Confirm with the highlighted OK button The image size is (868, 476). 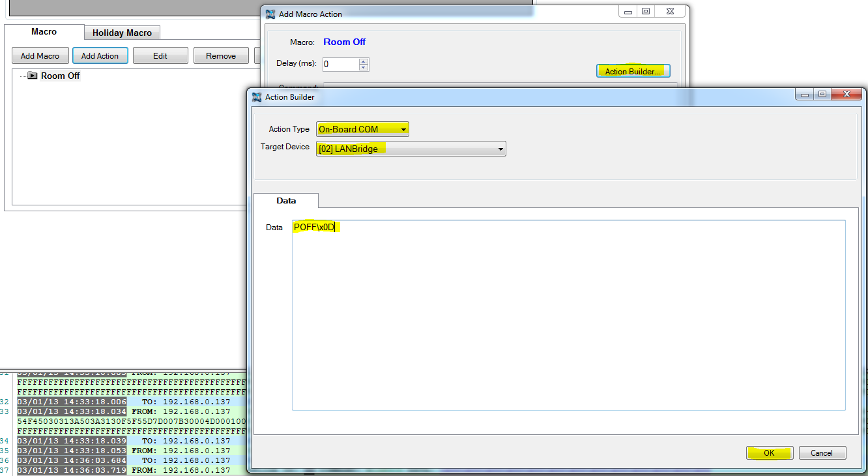(769, 453)
